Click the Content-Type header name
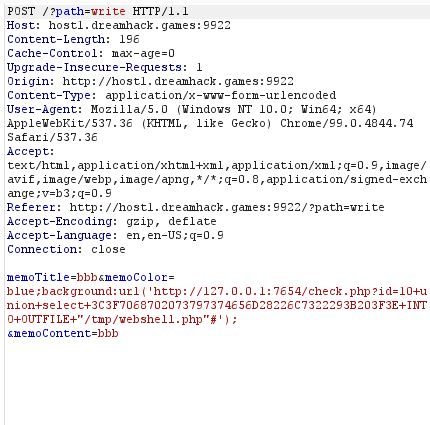This screenshot has height=425, width=430. click(49, 96)
